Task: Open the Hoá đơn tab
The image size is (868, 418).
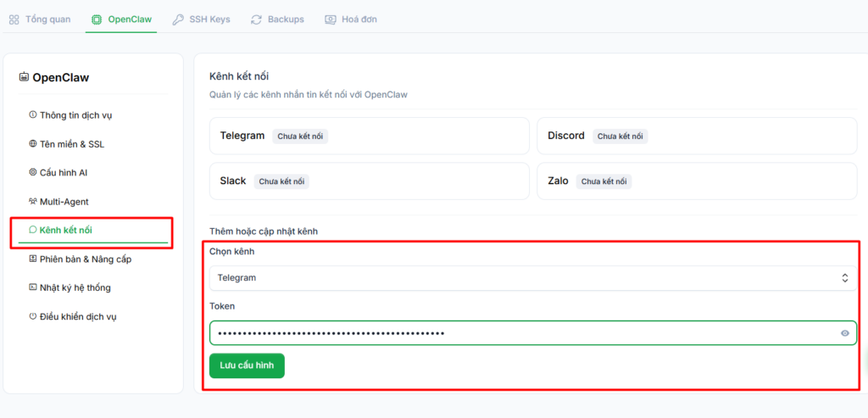Action: coord(351,20)
